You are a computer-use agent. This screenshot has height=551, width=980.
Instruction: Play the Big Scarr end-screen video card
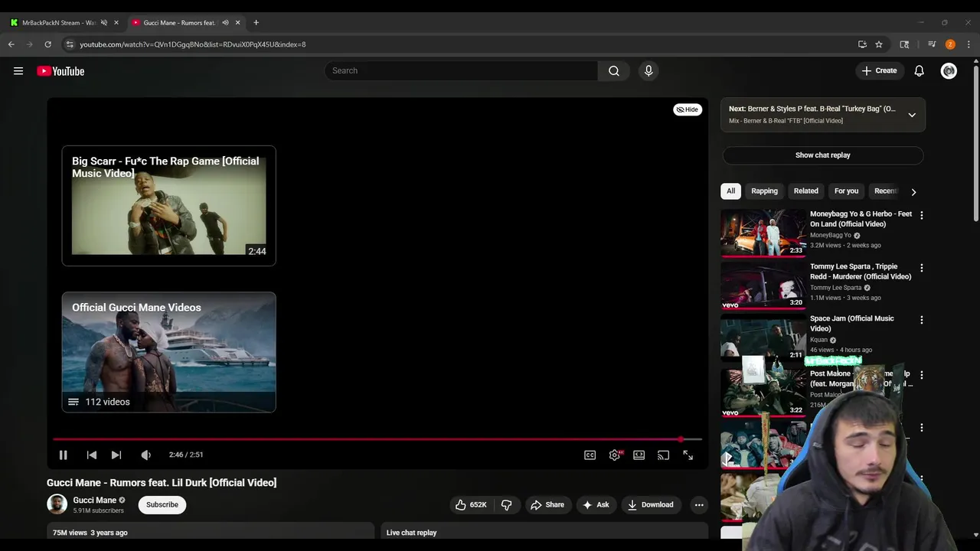pos(168,205)
